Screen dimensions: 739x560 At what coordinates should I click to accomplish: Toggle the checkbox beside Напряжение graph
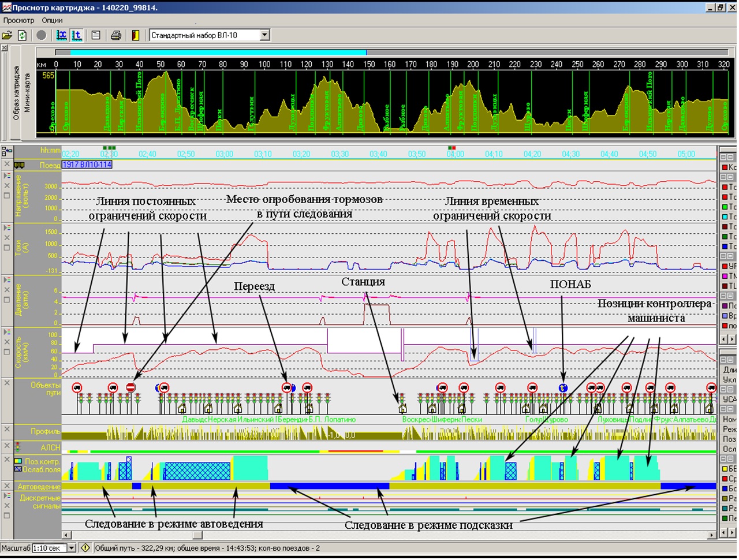[x=7, y=196]
